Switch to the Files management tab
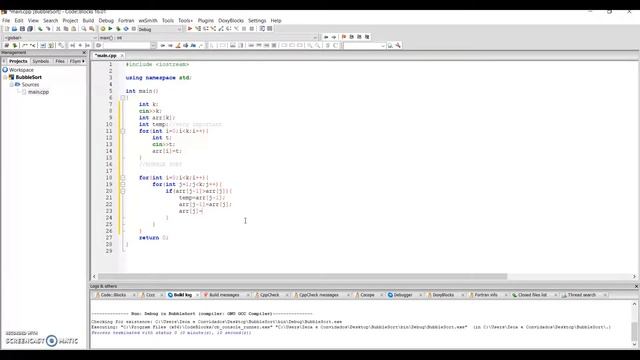The height and width of the screenshot is (360, 640). [60, 61]
